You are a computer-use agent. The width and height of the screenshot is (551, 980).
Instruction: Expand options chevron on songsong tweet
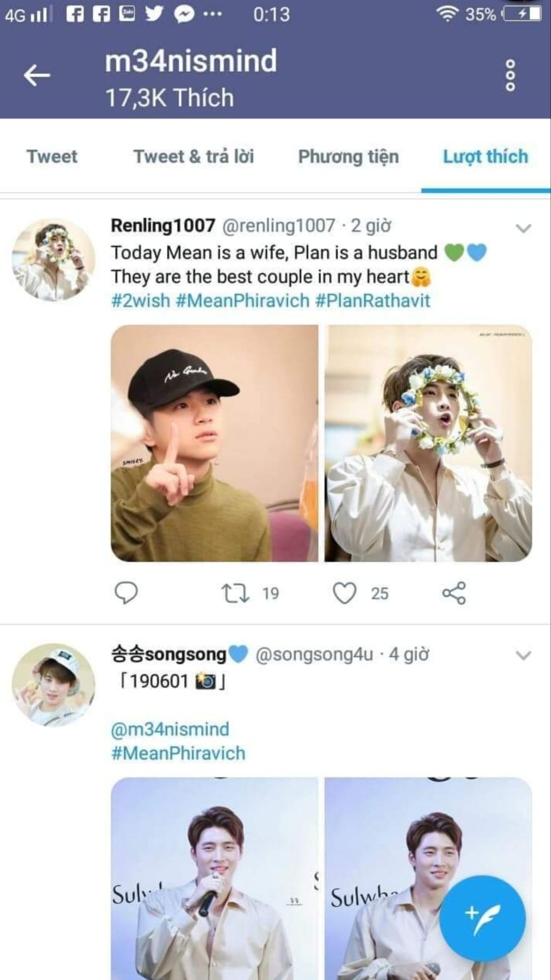[524, 656]
